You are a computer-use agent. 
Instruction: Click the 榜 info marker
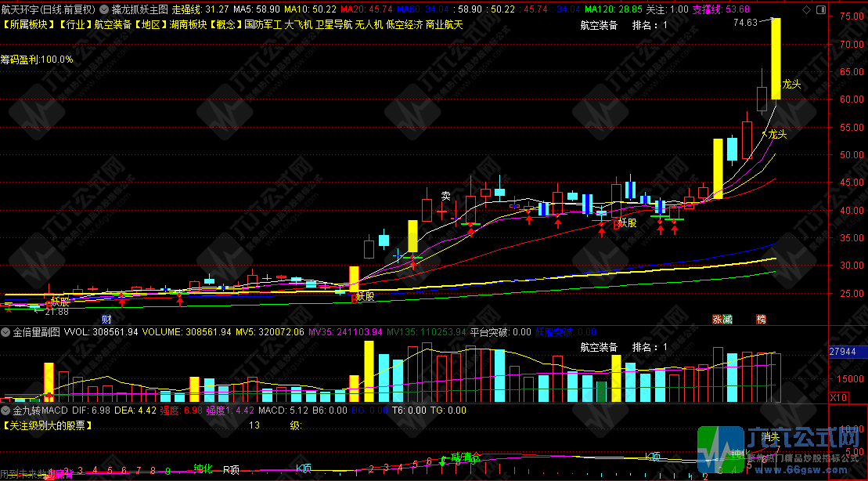(x=761, y=319)
